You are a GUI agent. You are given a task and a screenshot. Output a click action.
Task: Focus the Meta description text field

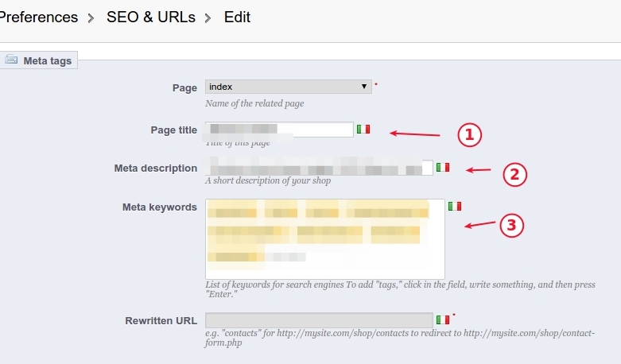[319, 168]
